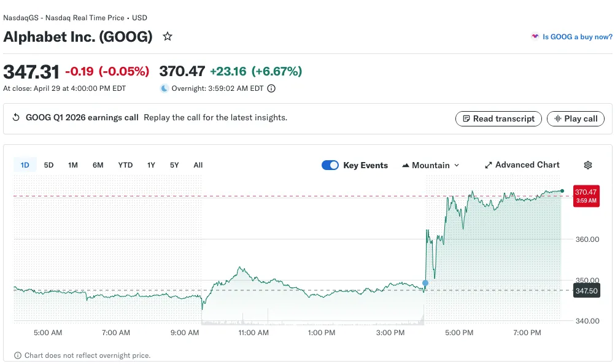Show the All time range chart
Viewport: 615px width, 364px height.
coord(198,165)
